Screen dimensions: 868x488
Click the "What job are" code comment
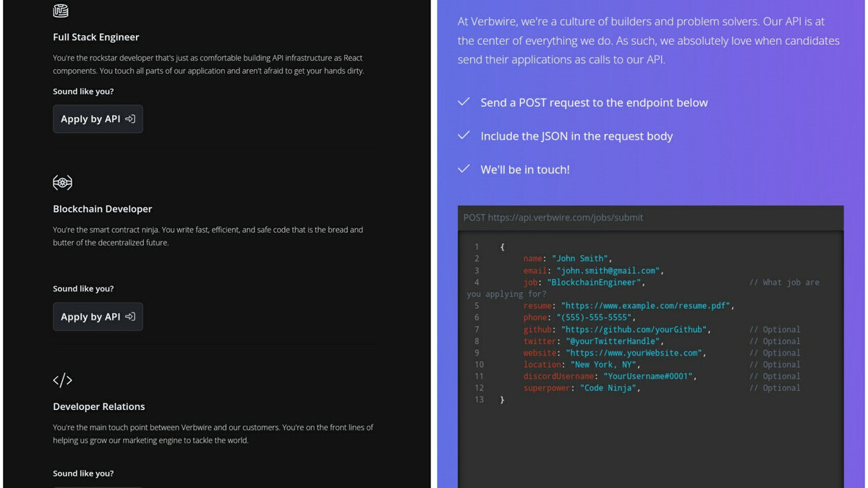coord(784,282)
